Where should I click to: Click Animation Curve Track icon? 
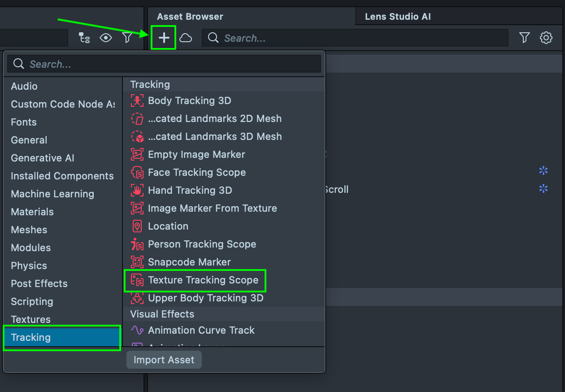pos(137,330)
